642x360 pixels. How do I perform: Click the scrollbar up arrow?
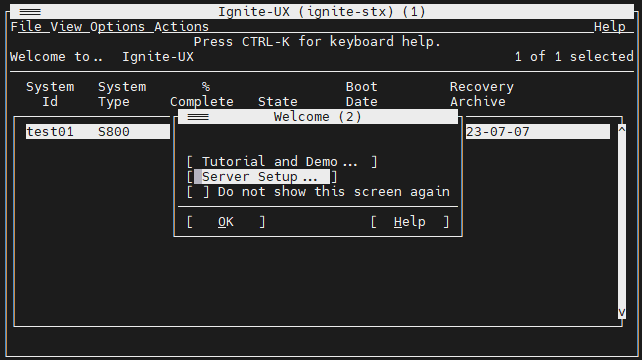point(622,129)
